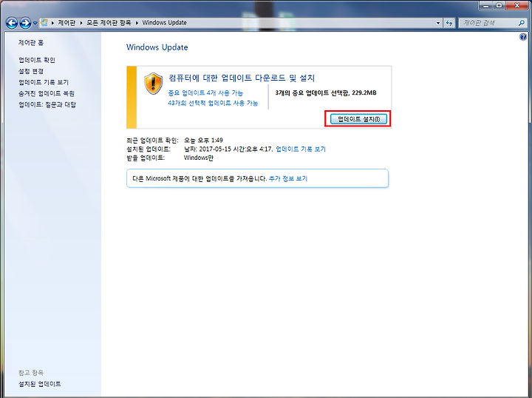Image resolution: width=532 pixels, height=398 pixels.
Task: Select 모든 제어판 항목 breadcrumb
Action: (109, 23)
